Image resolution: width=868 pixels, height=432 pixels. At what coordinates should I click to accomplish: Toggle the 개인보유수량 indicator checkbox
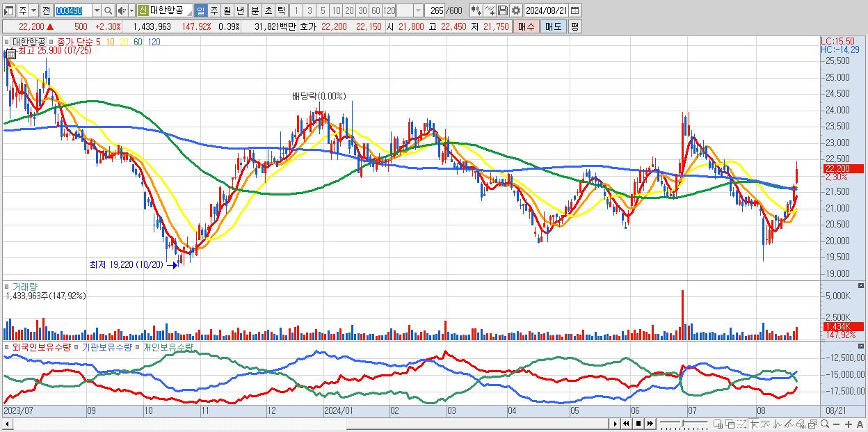pyautogui.click(x=137, y=347)
